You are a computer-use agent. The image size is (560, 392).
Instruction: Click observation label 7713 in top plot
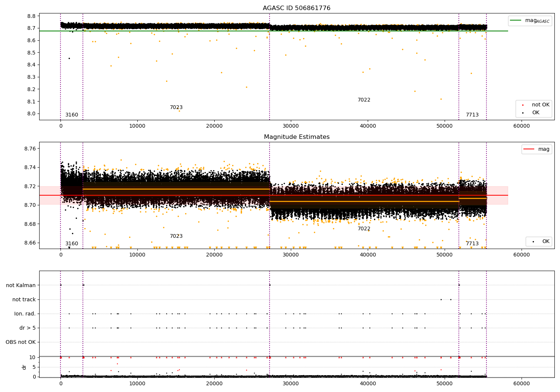(472, 115)
